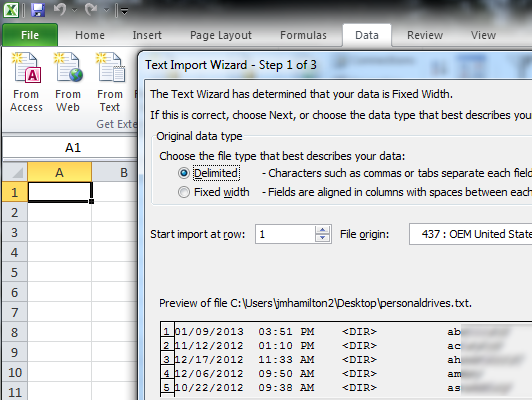Viewport: 532px width, 400px height.
Task: Click preview row 2 dated 11/12/2012
Action: click(x=346, y=345)
